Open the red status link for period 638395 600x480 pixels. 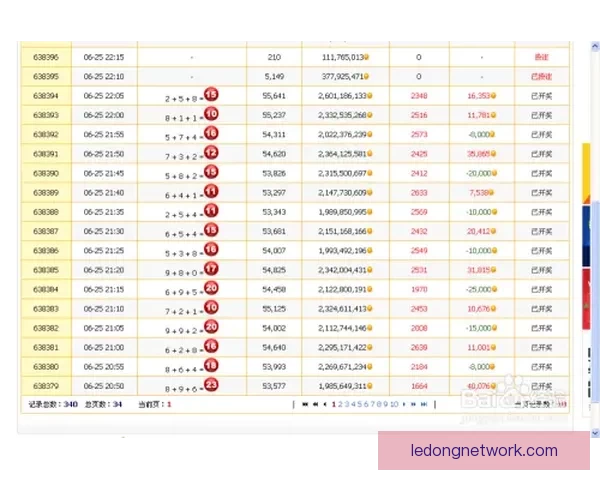coord(541,77)
